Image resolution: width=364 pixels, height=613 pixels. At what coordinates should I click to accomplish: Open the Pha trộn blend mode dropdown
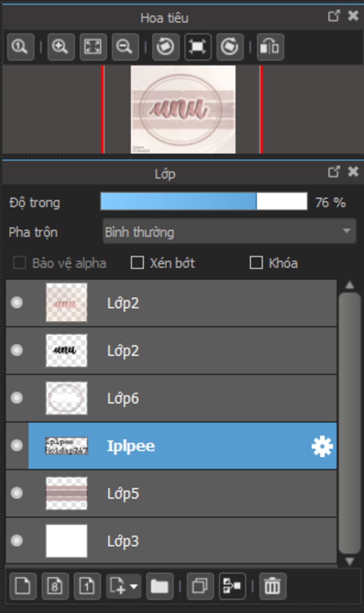[229, 232]
